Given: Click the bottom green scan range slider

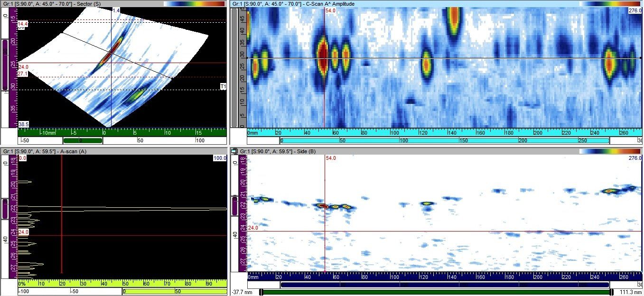Looking at the screenshot, I should (437, 292).
